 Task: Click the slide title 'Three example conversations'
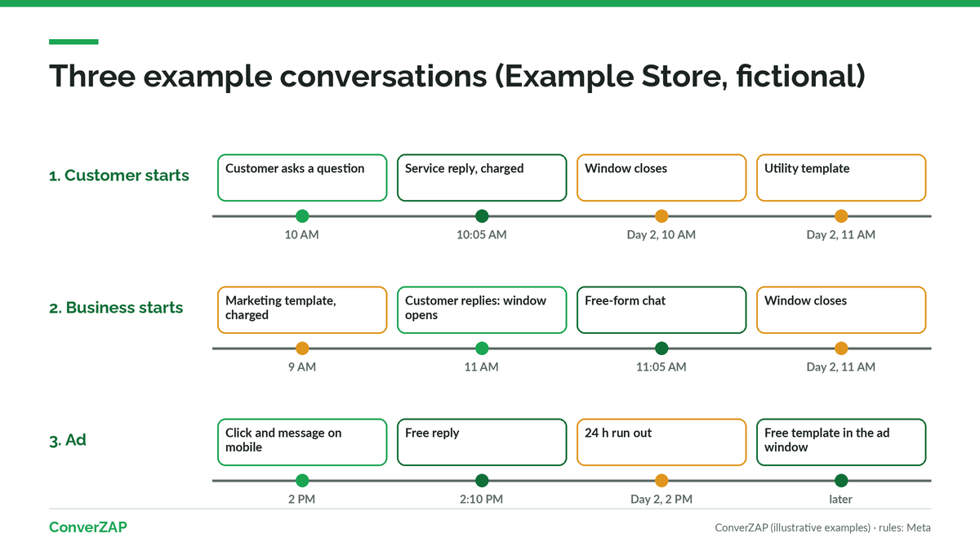point(267,76)
